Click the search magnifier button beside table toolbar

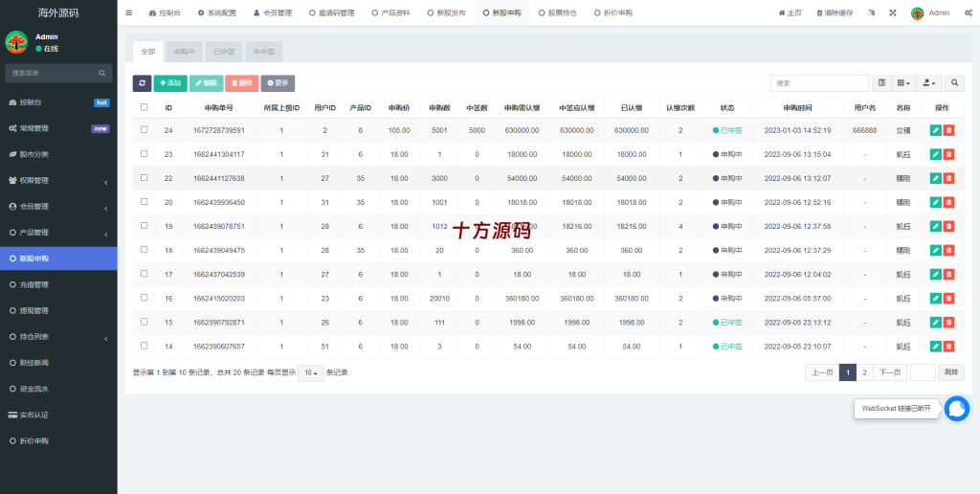[954, 83]
